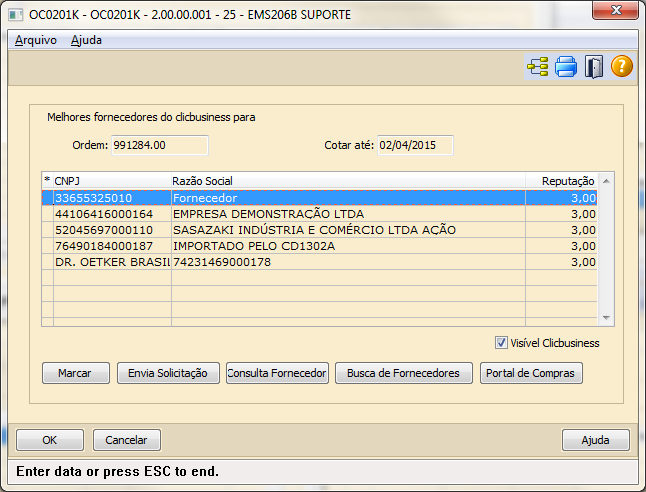Image resolution: width=646 pixels, height=492 pixels.
Task: Select IMPORTADO PELO CD1302A cell
Action: coord(348,246)
